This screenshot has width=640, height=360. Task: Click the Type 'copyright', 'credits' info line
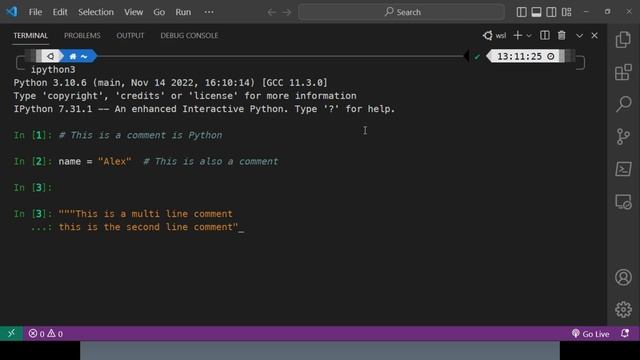[x=185, y=96]
